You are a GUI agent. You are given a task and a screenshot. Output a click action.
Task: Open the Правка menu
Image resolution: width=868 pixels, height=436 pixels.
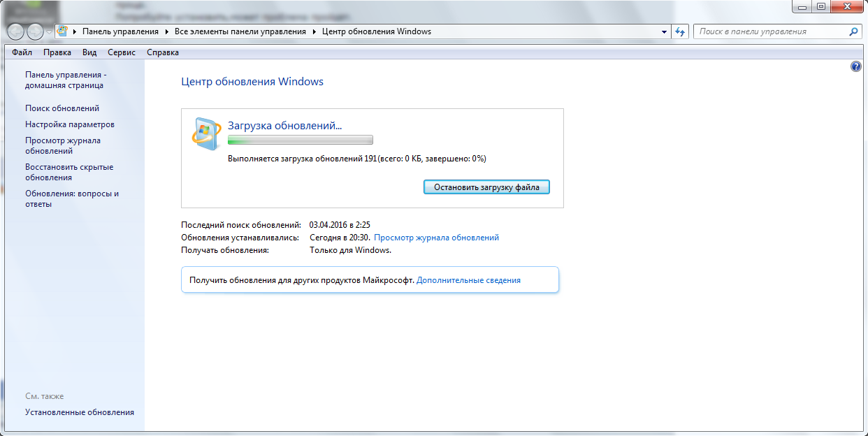point(57,52)
